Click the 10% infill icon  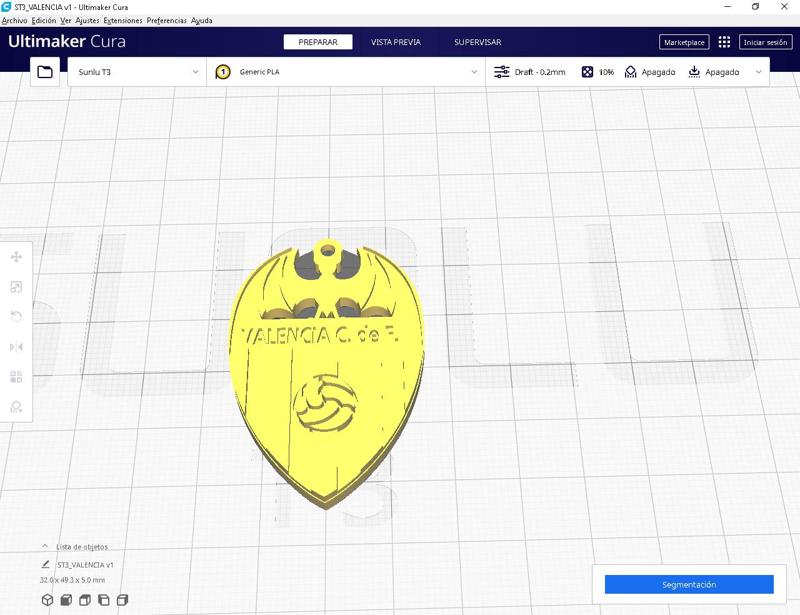(x=587, y=72)
